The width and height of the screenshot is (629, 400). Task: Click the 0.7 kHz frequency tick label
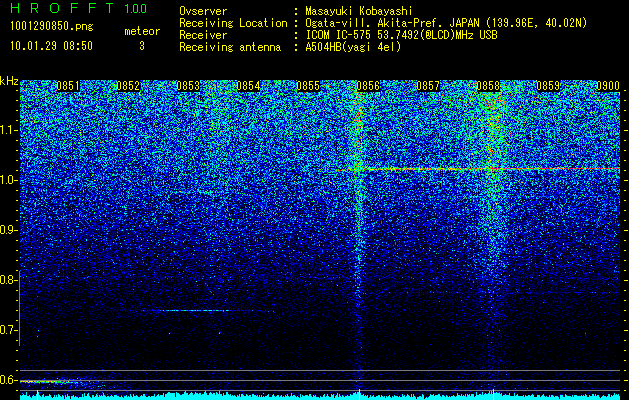(8, 330)
